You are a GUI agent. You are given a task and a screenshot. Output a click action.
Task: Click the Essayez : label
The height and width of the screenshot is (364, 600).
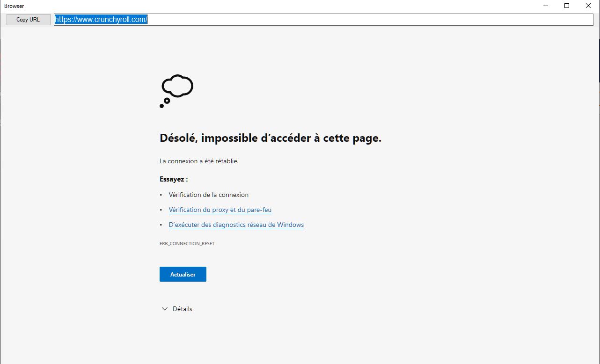tap(174, 179)
